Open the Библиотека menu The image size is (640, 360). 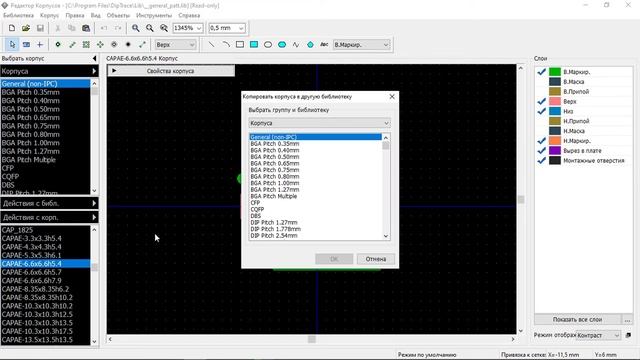coord(18,15)
